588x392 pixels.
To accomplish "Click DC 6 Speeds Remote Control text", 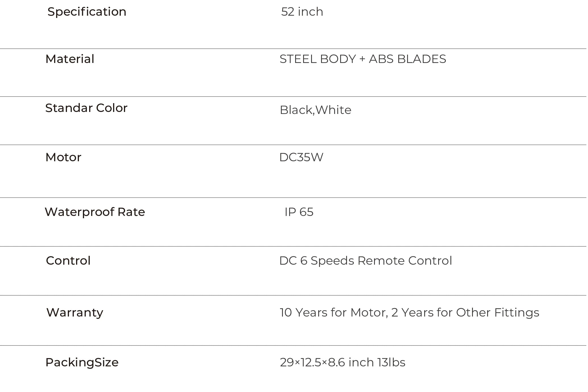I will pos(366,261).
